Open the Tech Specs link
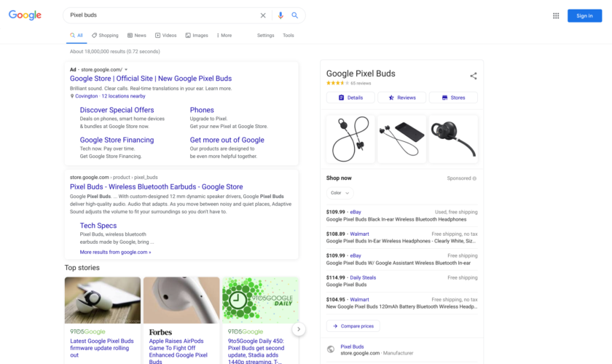 click(98, 226)
